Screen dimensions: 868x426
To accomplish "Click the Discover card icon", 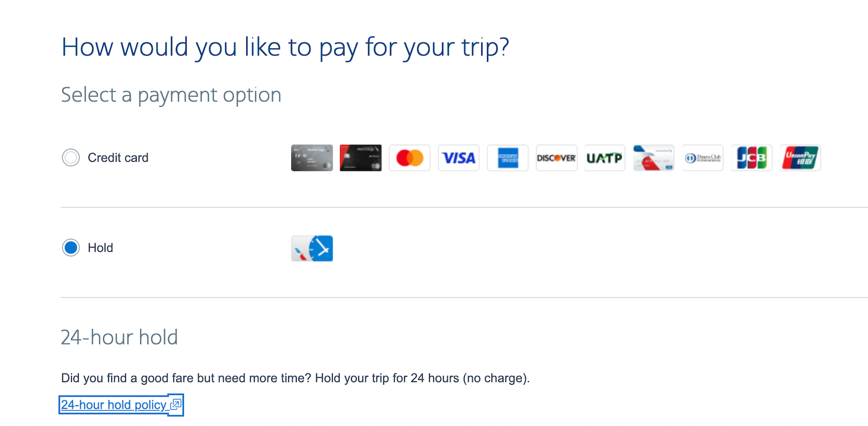I will 556,157.
